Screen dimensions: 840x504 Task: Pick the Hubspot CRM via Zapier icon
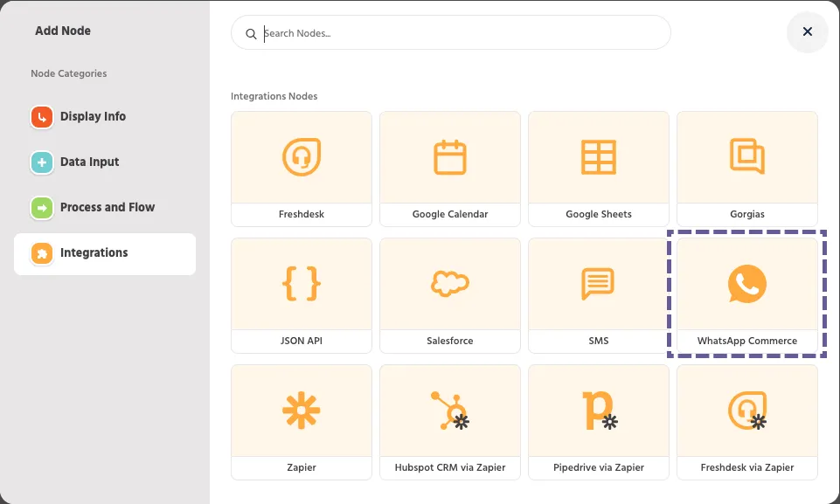pos(450,411)
